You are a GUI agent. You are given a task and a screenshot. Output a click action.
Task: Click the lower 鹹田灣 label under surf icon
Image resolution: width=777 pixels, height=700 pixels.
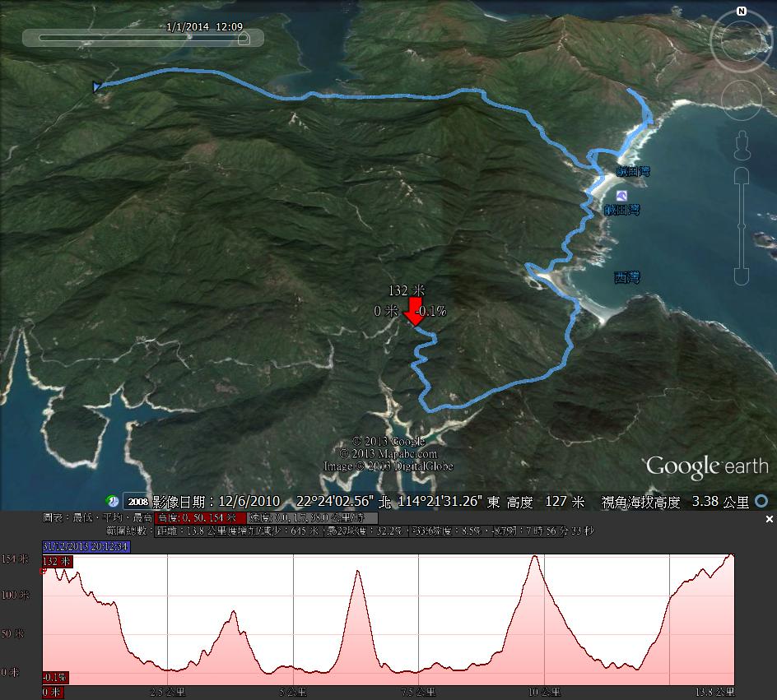click(x=622, y=210)
